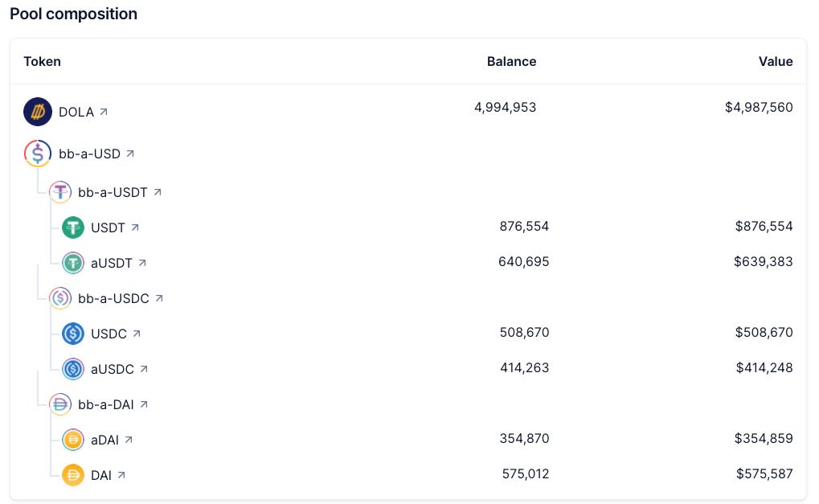Screen dimensions: 819x504
Task: Click the Balance column header
Action: click(x=511, y=61)
